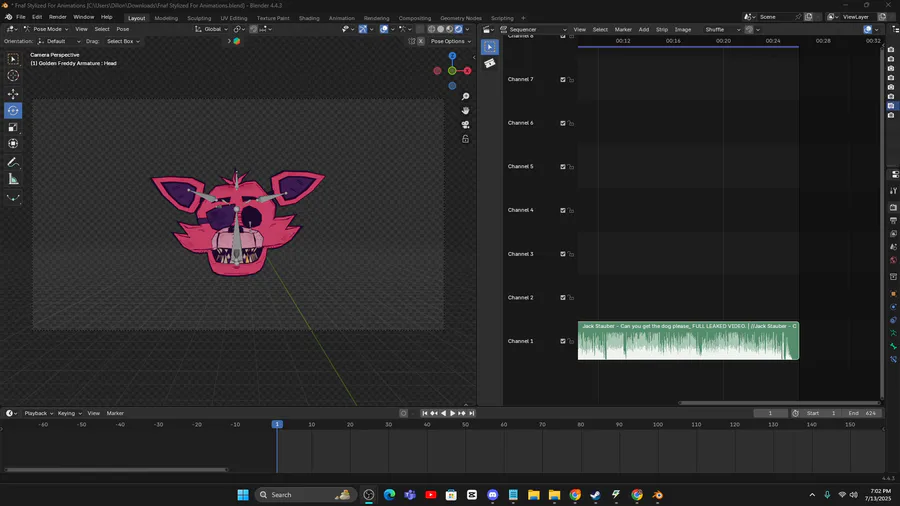
Task: Expand the Pose Options dropdown
Action: point(451,41)
